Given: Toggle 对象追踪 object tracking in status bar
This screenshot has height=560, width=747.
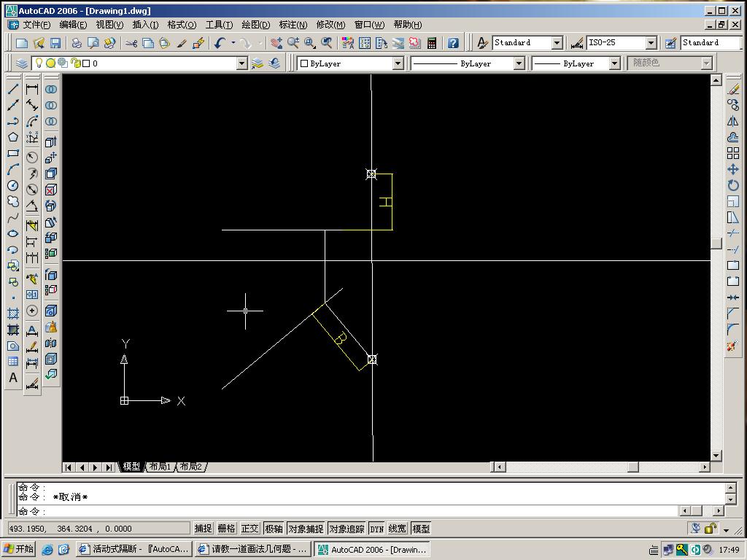Looking at the screenshot, I should 347,529.
